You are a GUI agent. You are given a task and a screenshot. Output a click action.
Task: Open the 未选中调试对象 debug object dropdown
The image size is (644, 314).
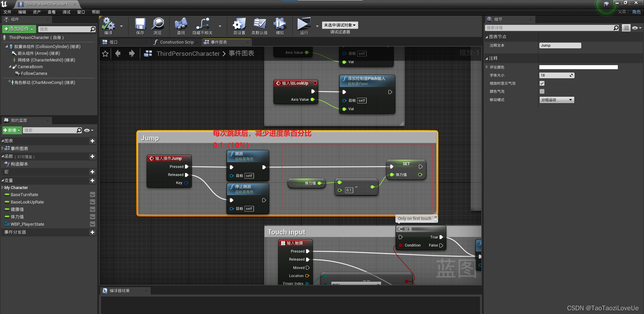click(339, 25)
